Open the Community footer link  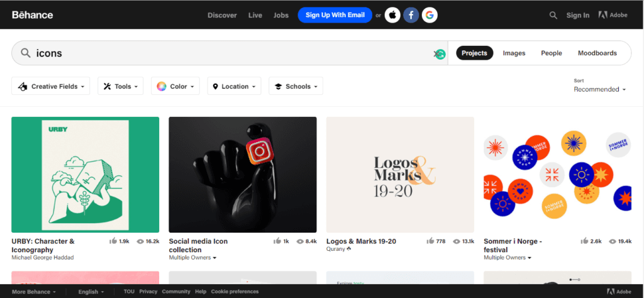pyautogui.click(x=176, y=292)
